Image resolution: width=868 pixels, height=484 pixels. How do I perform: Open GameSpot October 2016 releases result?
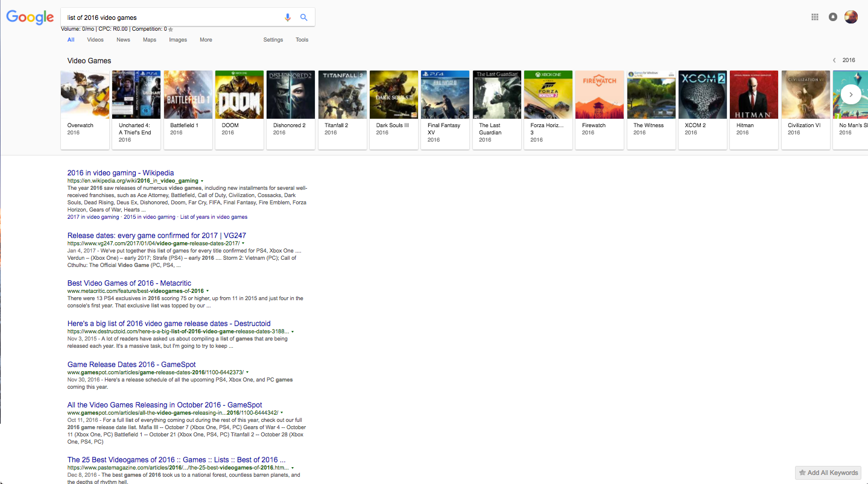tap(165, 405)
